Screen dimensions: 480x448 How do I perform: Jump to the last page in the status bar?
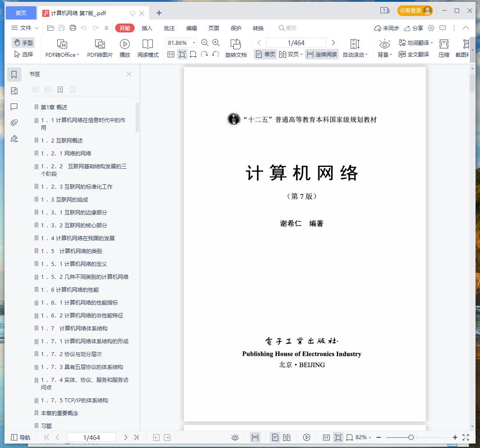pyautogui.click(x=136, y=438)
